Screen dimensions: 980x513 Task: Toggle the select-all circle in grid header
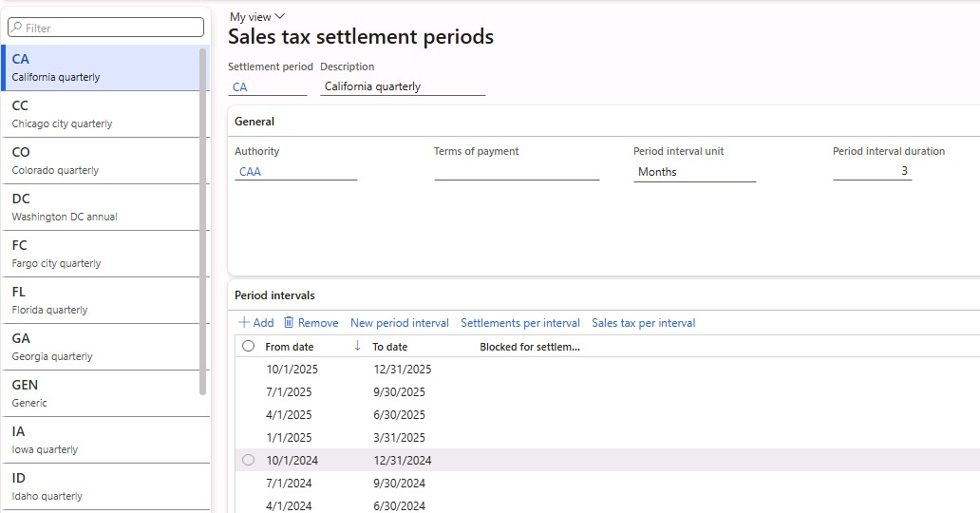(248, 346)
